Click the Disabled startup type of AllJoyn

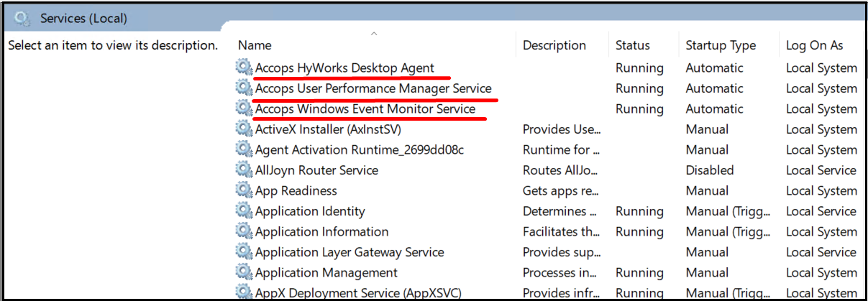point(709,170)
